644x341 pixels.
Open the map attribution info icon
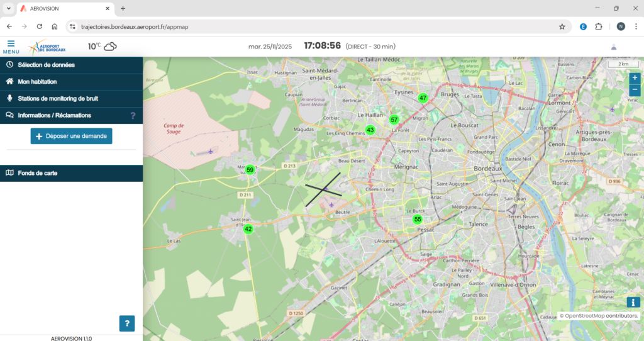(633, 303)
